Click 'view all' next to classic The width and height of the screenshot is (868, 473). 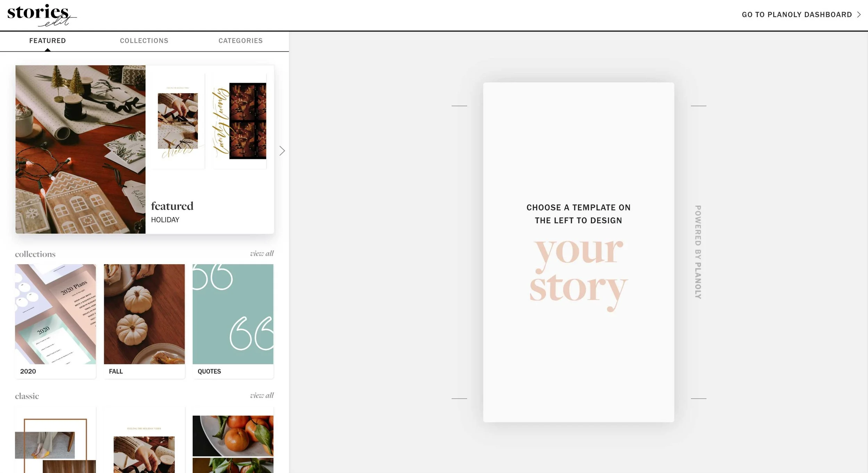click(262, 396)
